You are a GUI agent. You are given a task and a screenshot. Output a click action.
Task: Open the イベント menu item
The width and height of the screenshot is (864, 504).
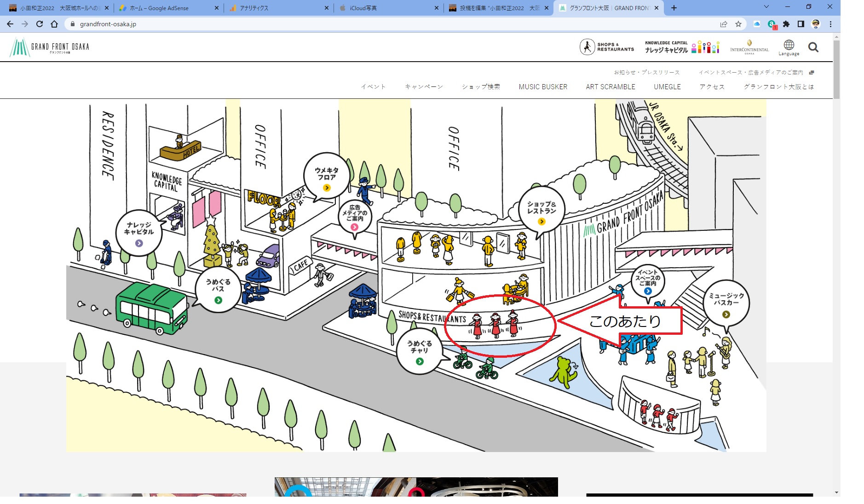pos(373,87)
